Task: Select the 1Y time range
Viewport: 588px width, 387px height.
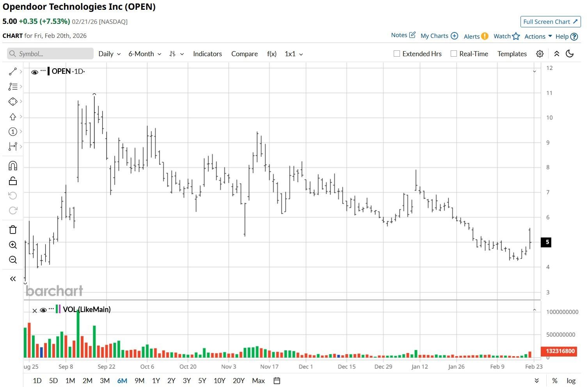Action: click(x=156, y=381)
